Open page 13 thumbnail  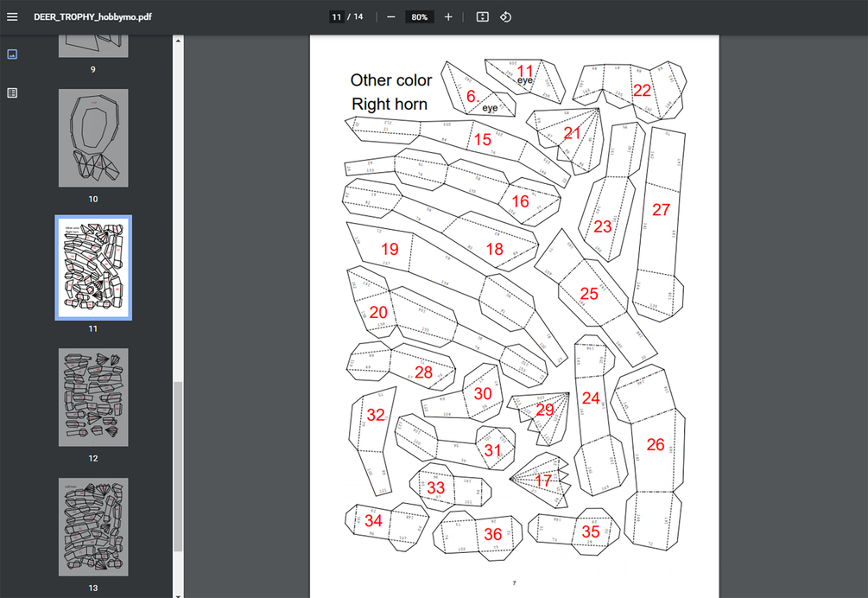[93, 527]
